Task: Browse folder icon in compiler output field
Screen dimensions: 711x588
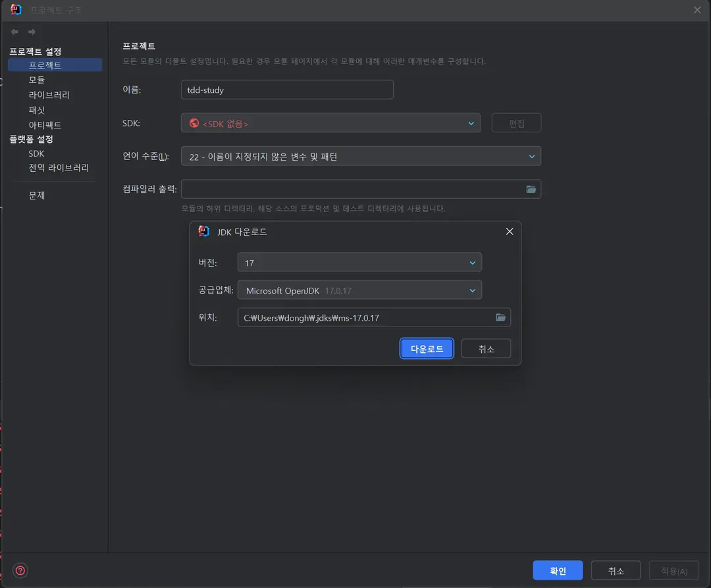Action: pyautogui.click(x=531, y=189)
